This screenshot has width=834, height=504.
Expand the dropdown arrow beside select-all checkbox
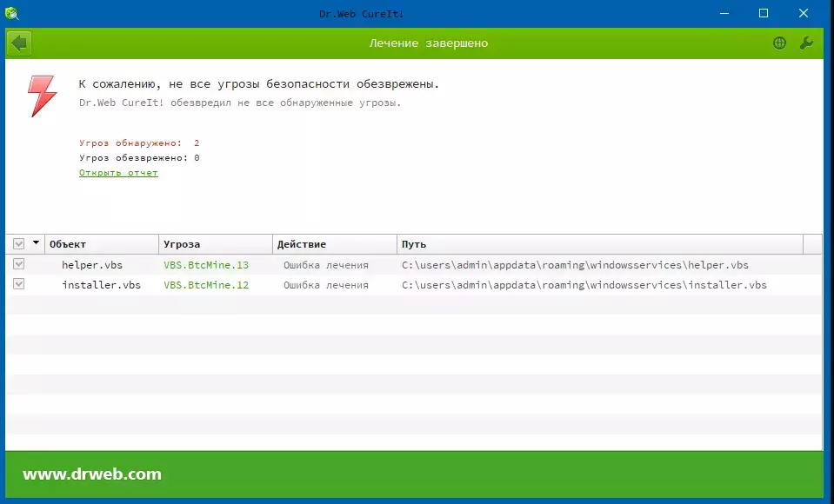pos(37,243)
